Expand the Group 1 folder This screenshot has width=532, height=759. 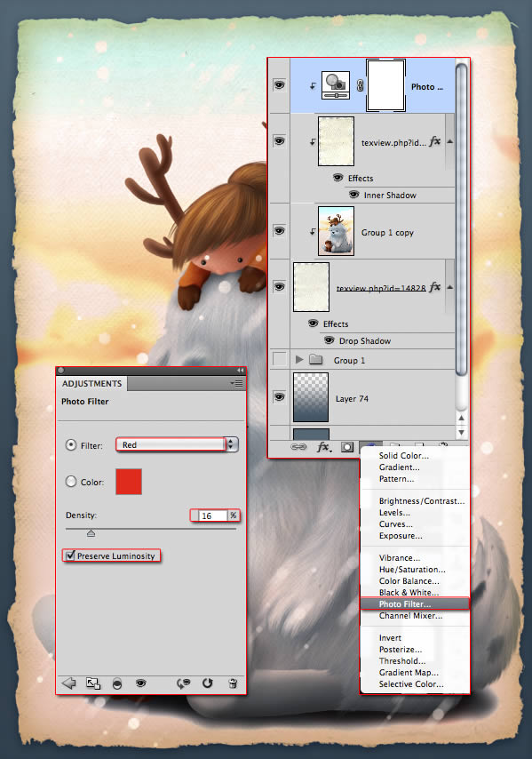pyautogui.click(x=299, y=359)
